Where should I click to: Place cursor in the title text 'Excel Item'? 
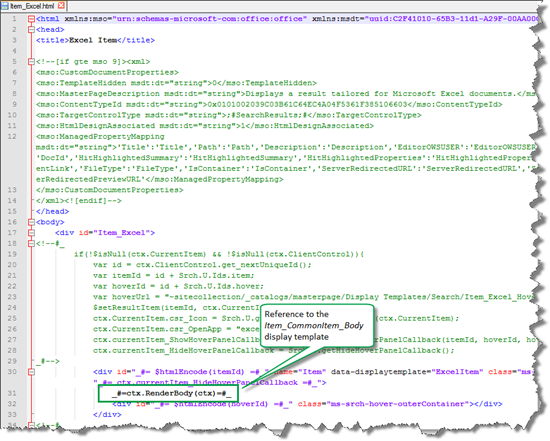pyautogui.click(x=93, y=40)
